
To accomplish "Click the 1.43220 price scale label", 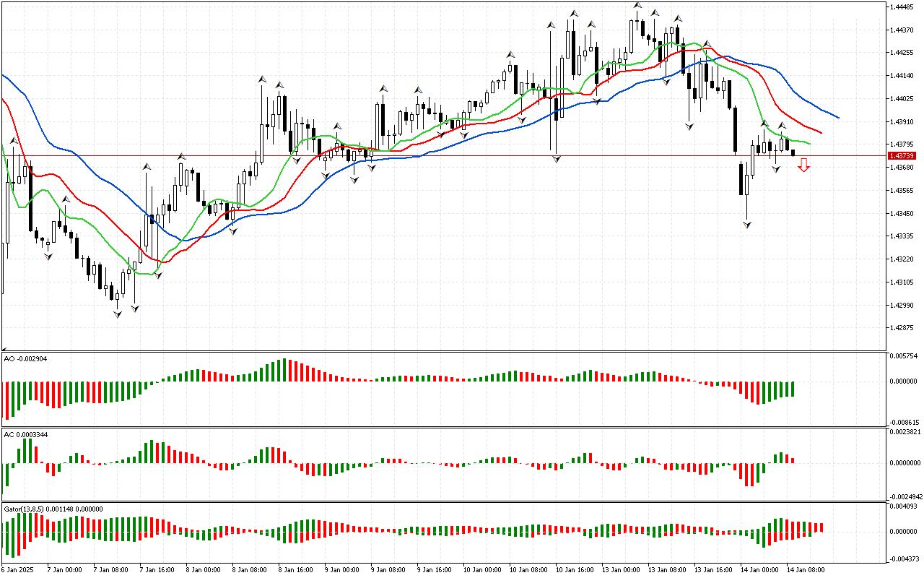I will tap(902, 259).
